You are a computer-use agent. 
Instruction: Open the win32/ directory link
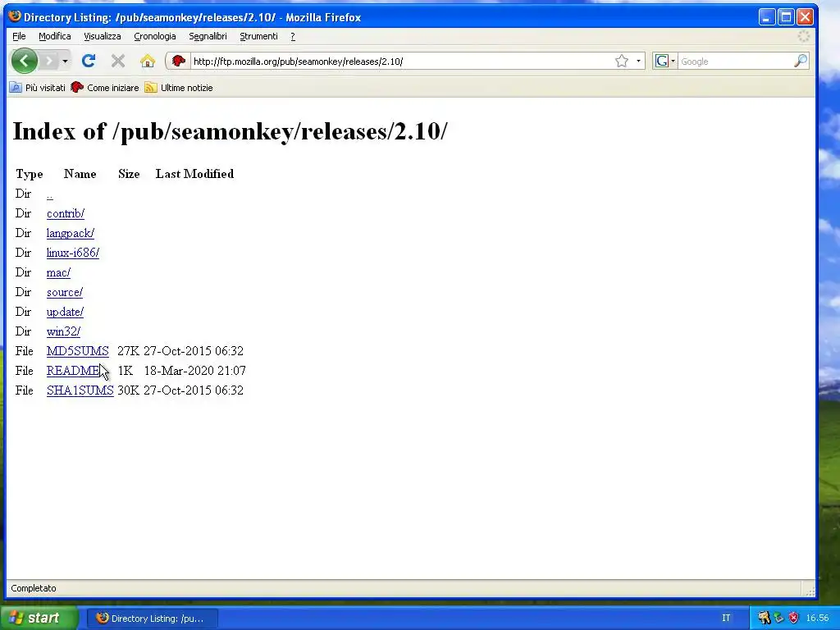63,331
